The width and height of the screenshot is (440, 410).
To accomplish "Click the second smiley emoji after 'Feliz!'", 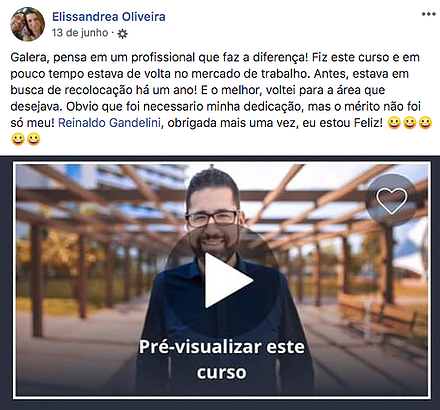I will 410,123.
